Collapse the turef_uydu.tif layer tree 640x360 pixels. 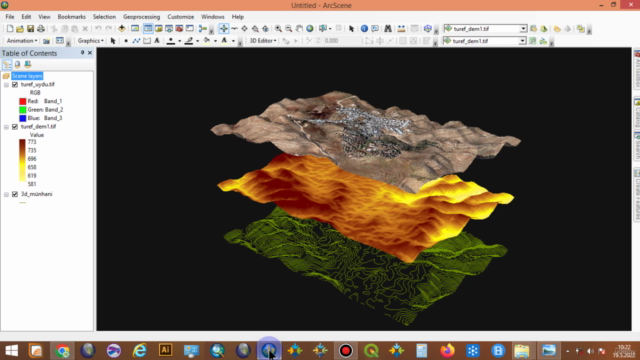point(7,85)
